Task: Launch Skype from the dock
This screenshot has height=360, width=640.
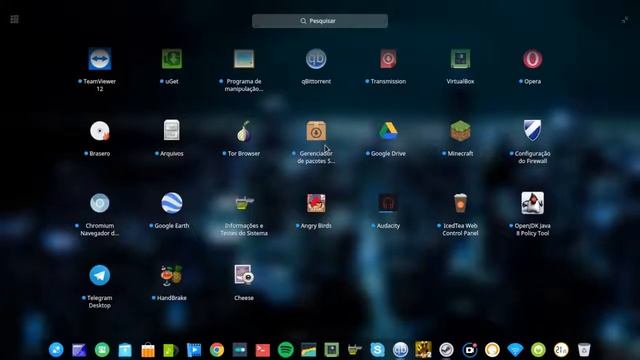Action: [378, 350]
